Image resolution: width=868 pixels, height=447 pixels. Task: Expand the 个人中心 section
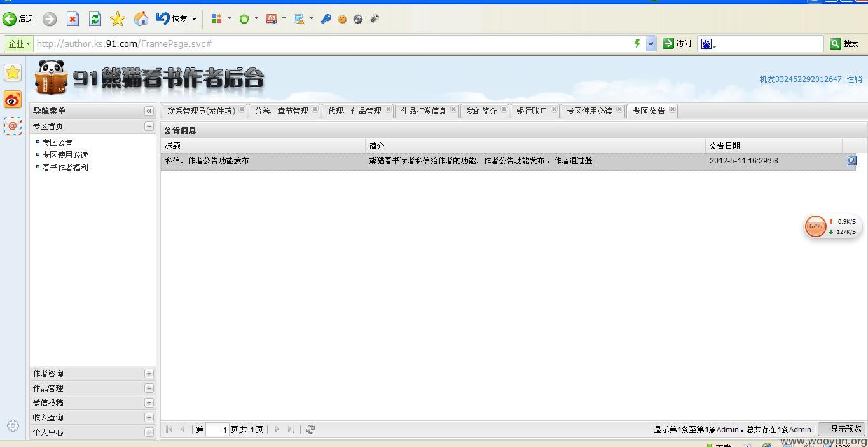point(149,432)
